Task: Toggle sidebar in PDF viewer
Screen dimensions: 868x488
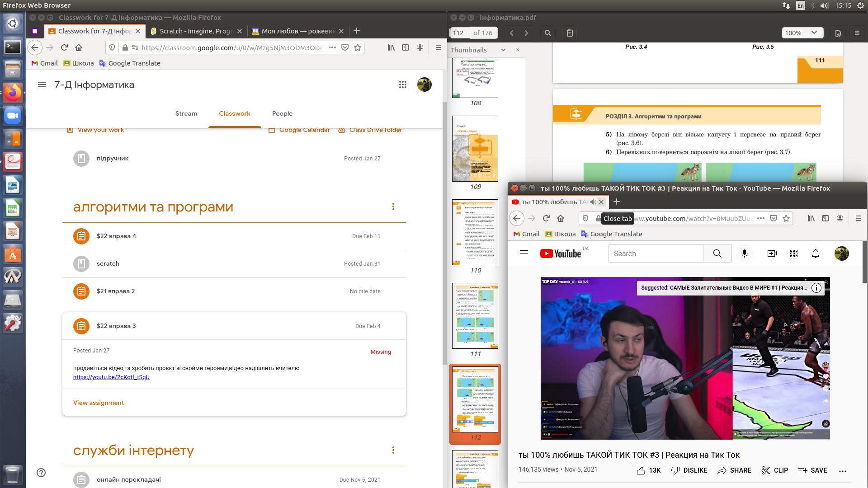Action: (x=570, y=33)
